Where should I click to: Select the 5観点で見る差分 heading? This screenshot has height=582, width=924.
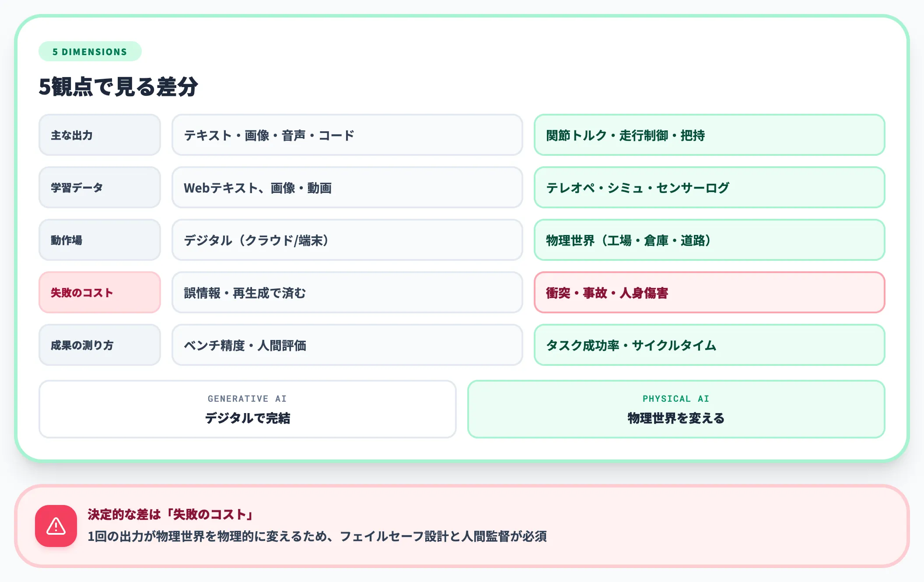tap(118, 86)
